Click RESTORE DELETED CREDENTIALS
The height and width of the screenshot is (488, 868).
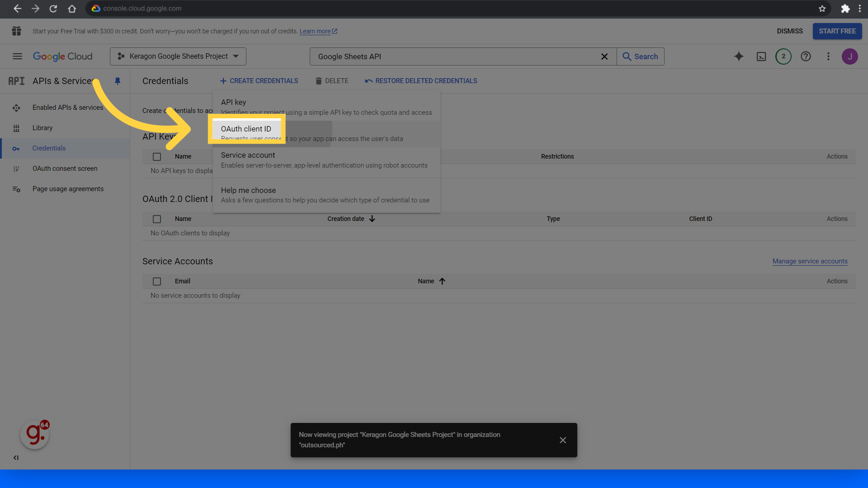click(421, 81)
